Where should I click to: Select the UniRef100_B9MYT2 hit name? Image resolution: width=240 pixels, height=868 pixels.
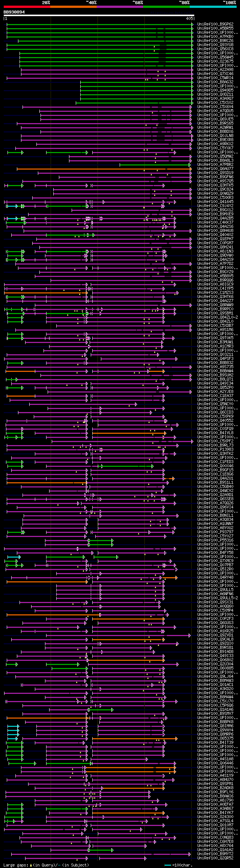[215, 854]
